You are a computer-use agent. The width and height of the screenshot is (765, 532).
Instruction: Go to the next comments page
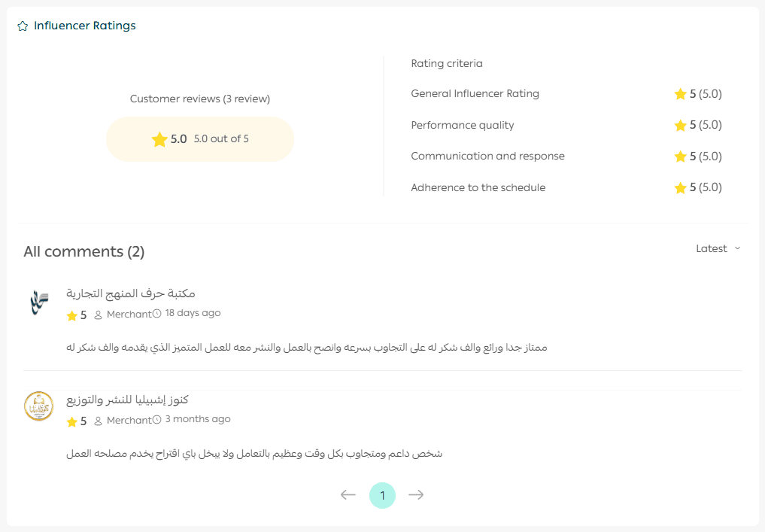(x=416, y=495)
